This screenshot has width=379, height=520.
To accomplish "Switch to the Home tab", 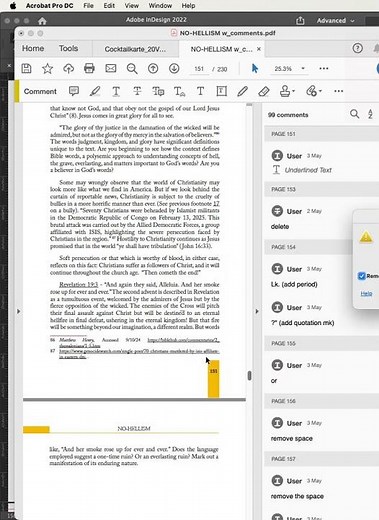I will (33, 48).
